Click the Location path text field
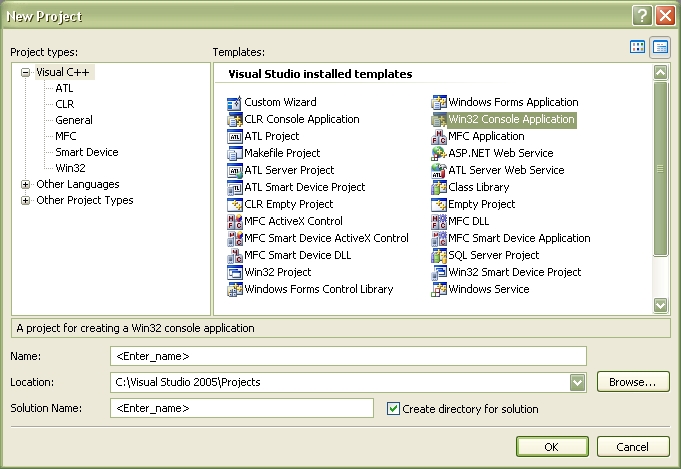 click(340, 382)
